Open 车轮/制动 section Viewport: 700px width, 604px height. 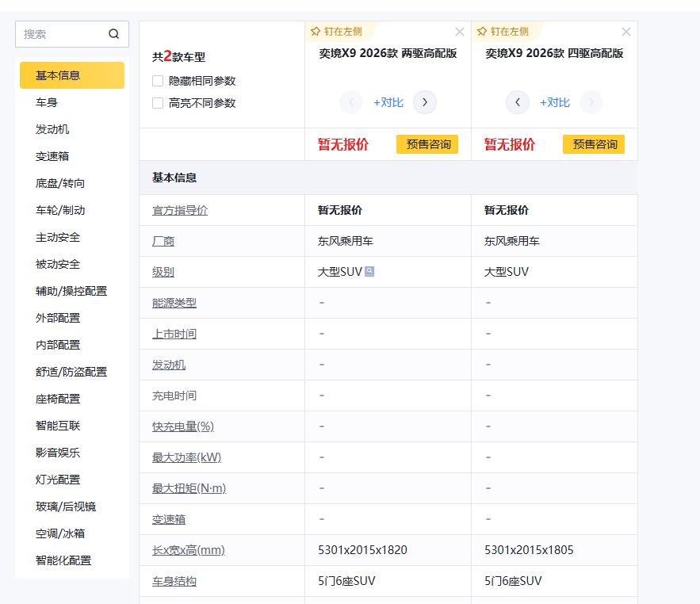(59, 210)
